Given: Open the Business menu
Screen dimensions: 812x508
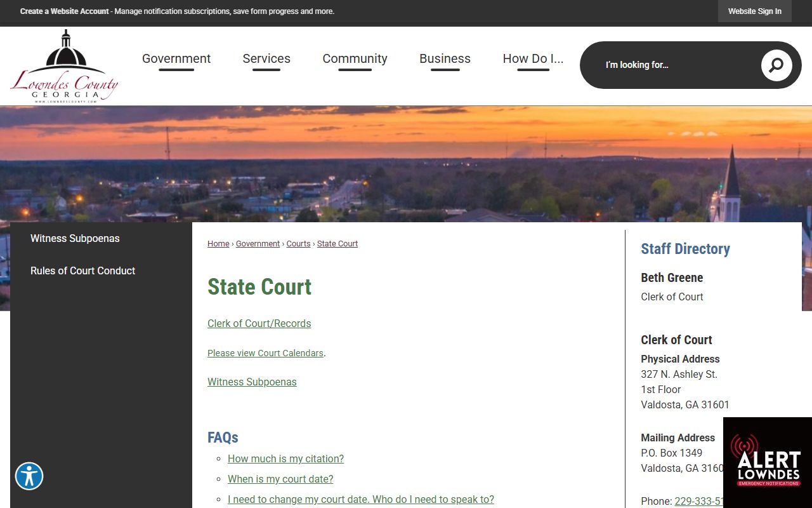Looking at the screenshot, I should tap(445, 58).
